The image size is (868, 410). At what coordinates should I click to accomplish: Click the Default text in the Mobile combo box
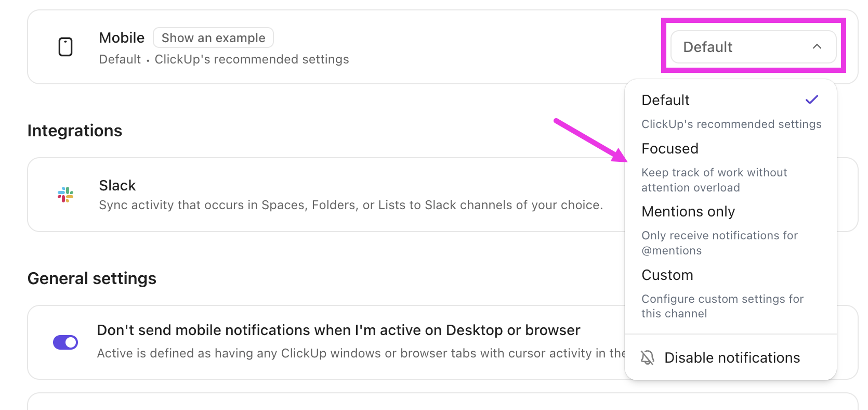tap(707, 47)
